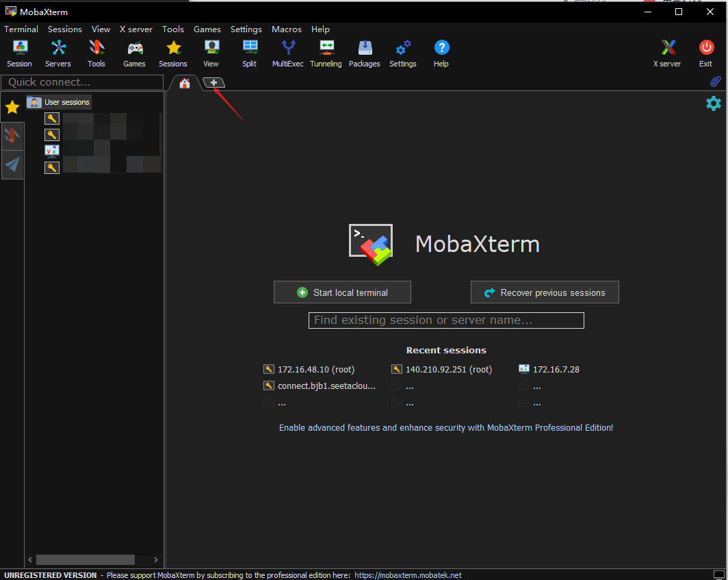Open the paper plane sidebar tab
Image resolution: width=728 pixels, height=580 pixels.
point(12,164)
